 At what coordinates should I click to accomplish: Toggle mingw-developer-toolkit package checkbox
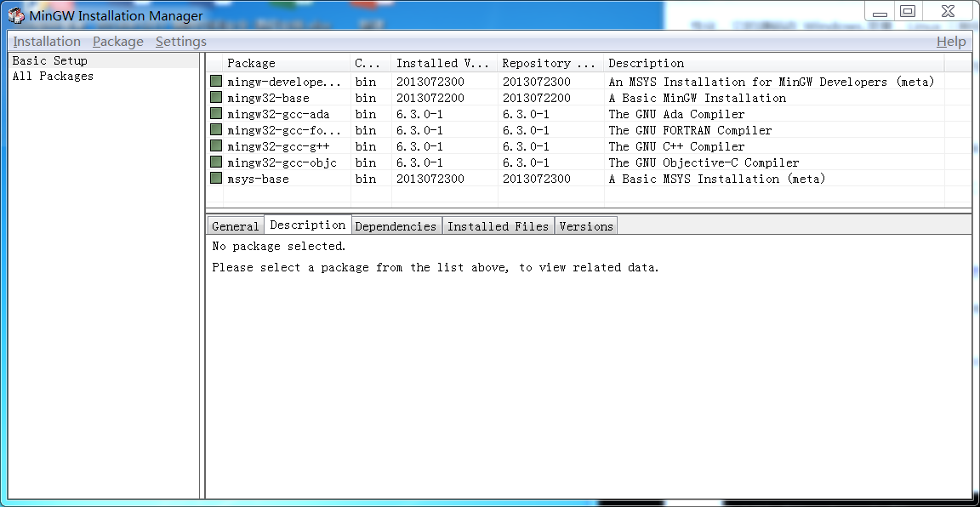pos(215,82)
